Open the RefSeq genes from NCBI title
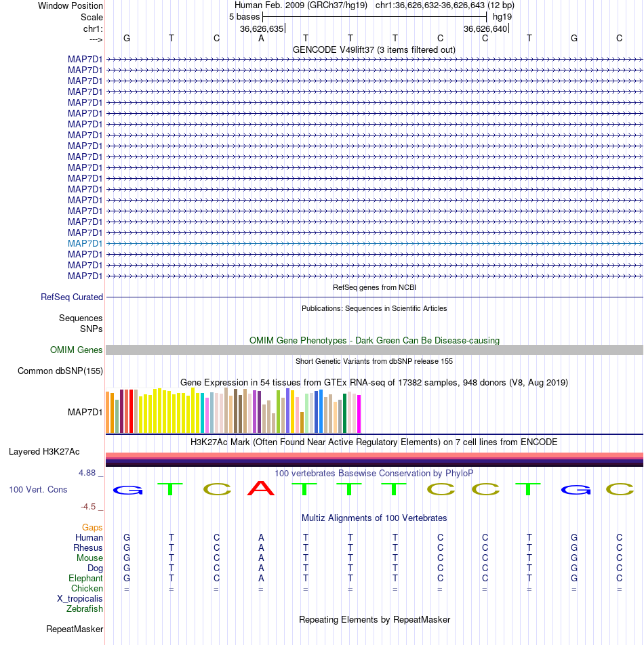The image size is (644, 645). click(374, 287)
